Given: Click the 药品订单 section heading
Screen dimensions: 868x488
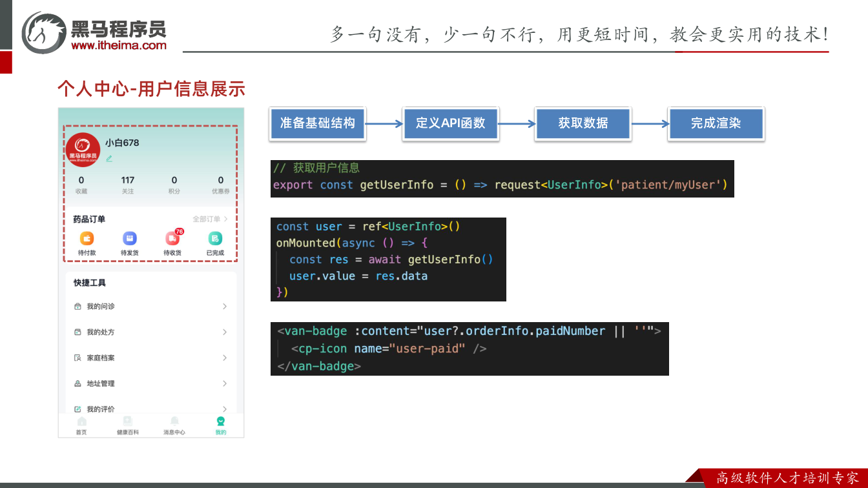Looking at the screenshot, I should pyautogui.click(x=89, y=219).
